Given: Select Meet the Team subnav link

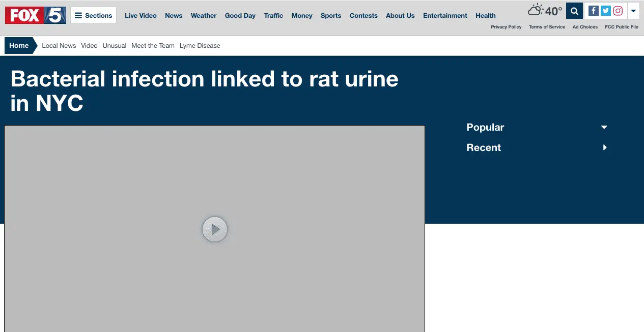Looking at the screenshot, I should click(x=153, y=45).
